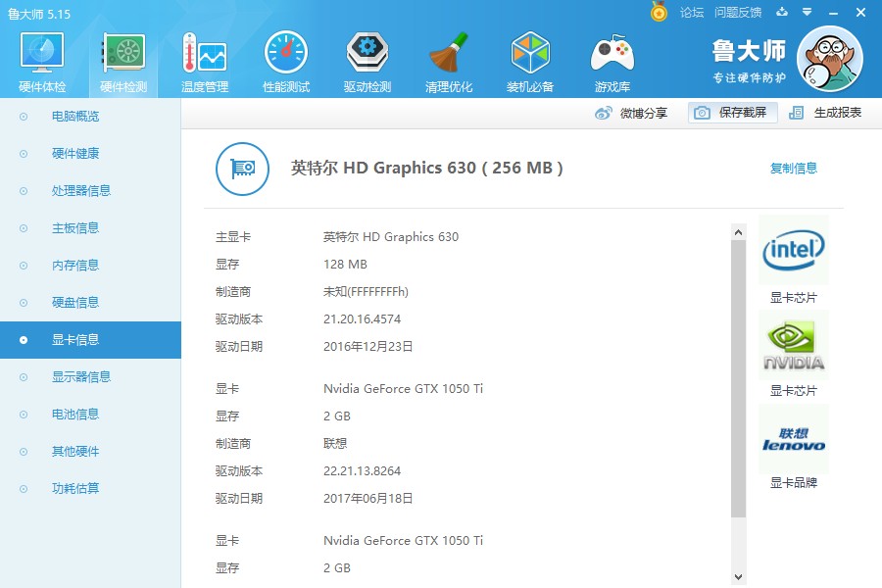The image size is (882, 588).
Task: Select 电池信息 in sidebar
Action: click(90, 415)
